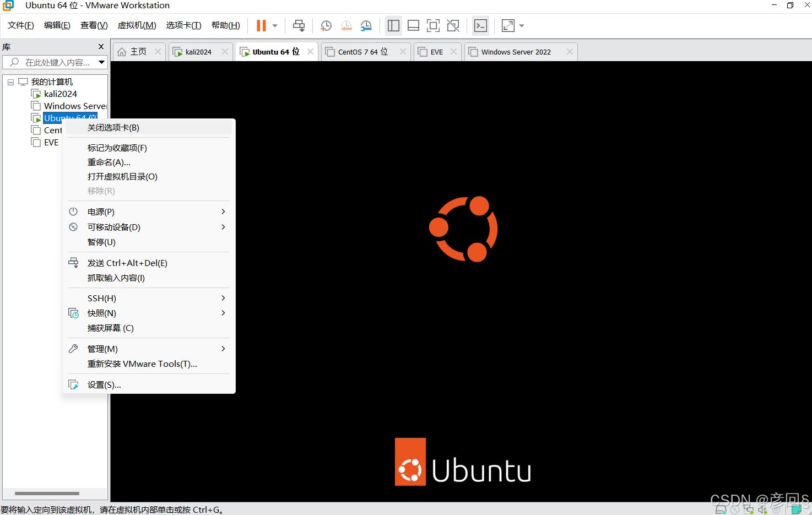This screenshot has width=812, height=515.
Task: Toggle the thumbnail bar layout icon
Action: (x=414, y=25)
